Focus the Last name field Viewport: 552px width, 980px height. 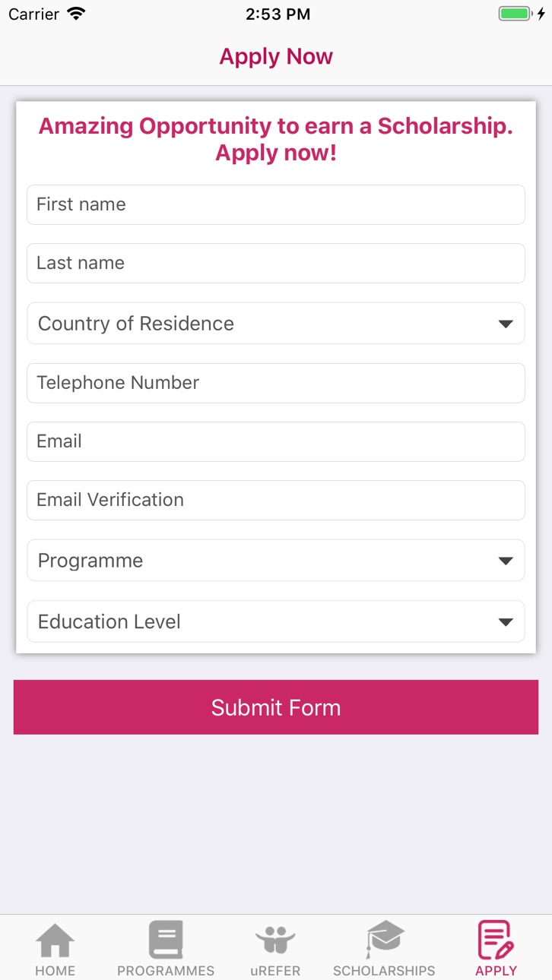(x=276, y=263)
